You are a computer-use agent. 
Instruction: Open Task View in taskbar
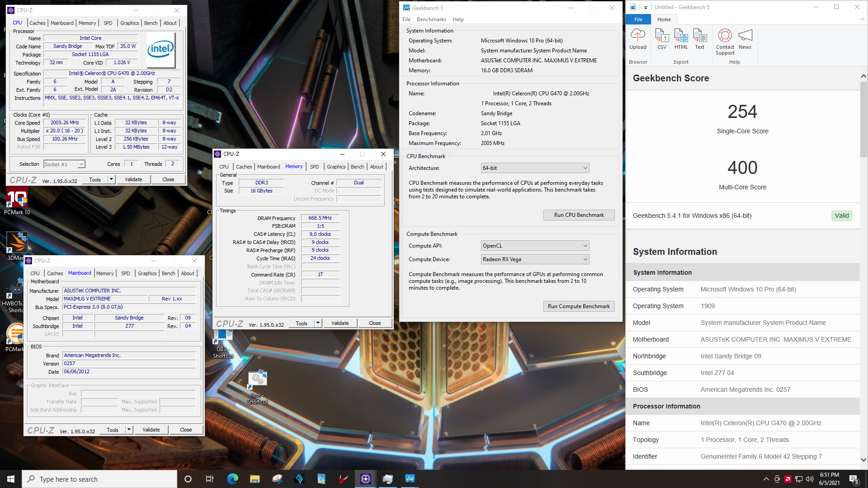coord(210,479)
